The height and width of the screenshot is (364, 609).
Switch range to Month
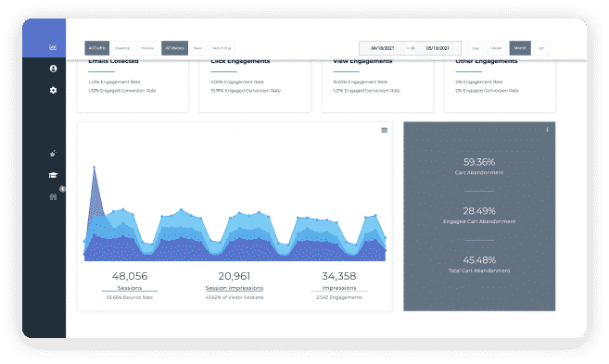pyautogui.click(x=520, y=48)
